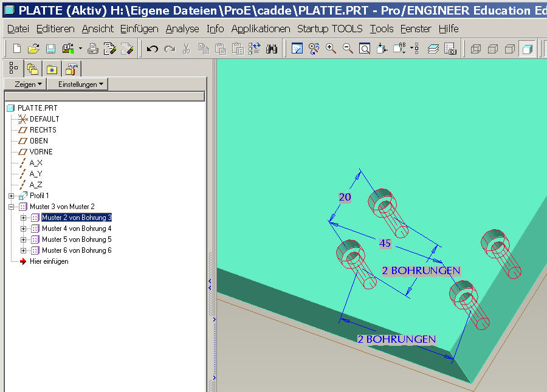The width and height of the screenshot is (547, 392).
Task: Click the dimension value 45
Action: click(385, 242)
